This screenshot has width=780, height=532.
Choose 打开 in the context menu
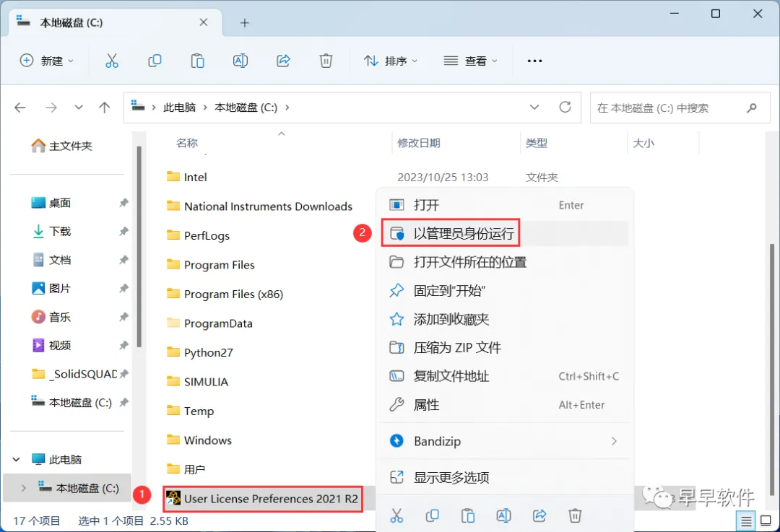point(504,205)
